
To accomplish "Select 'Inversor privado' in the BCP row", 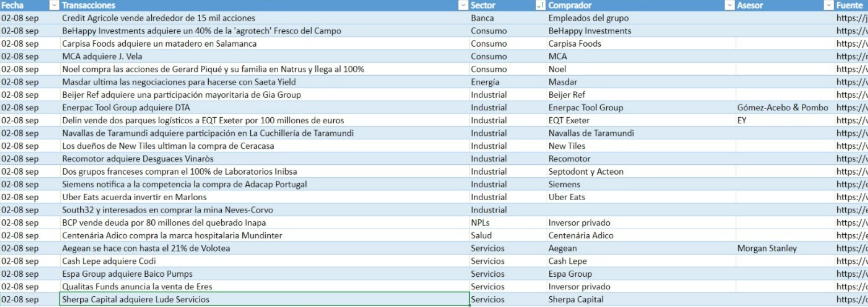I will (x=640, y=223).
